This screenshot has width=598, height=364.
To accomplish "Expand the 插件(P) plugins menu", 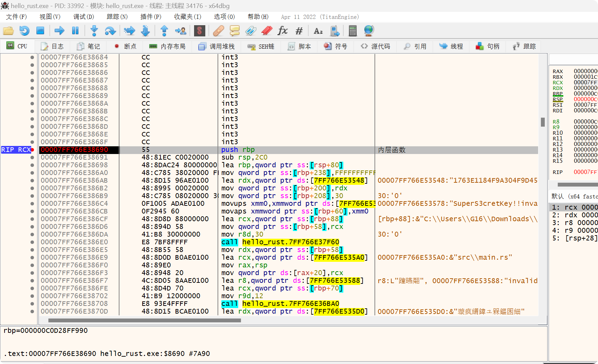I will [151, 17].
